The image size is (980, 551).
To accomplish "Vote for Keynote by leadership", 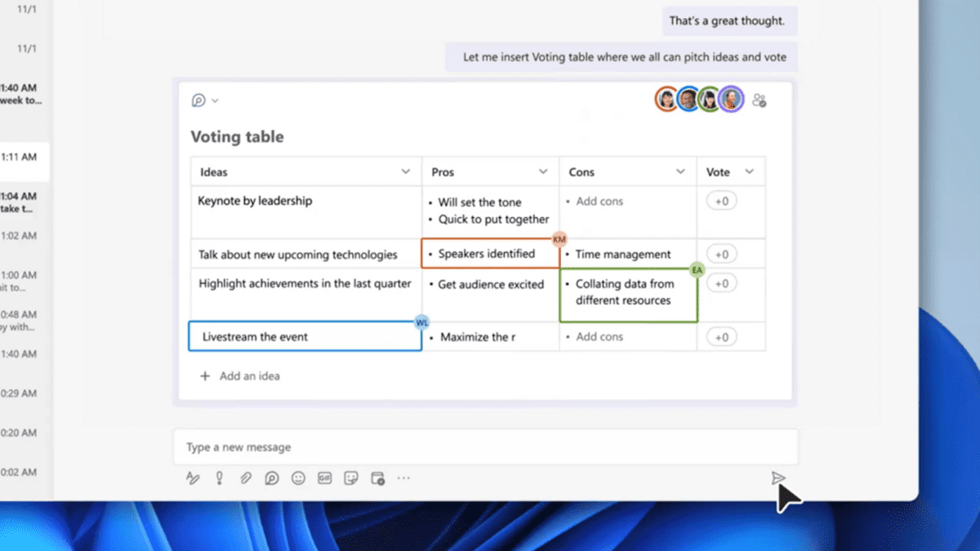I will click(x=720, y=200).
